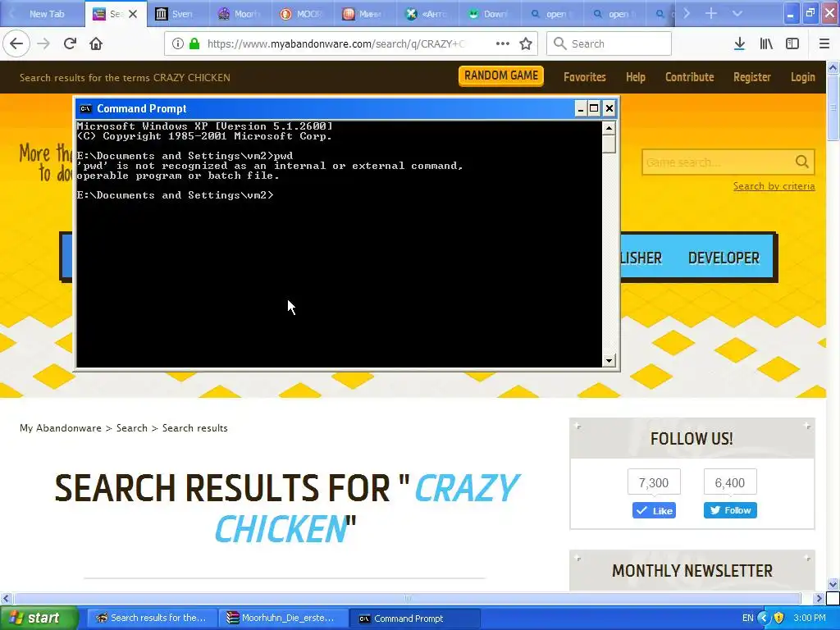
Task: Switch to Moorhuhn_Die_erste taskbar button
Action: point(282,618)
